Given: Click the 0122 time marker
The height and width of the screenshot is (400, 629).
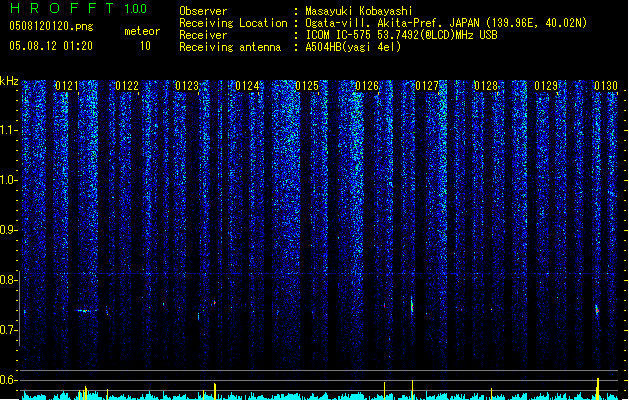Looking at the screenshot, I should pyautogui.click(x=127, y=86).
